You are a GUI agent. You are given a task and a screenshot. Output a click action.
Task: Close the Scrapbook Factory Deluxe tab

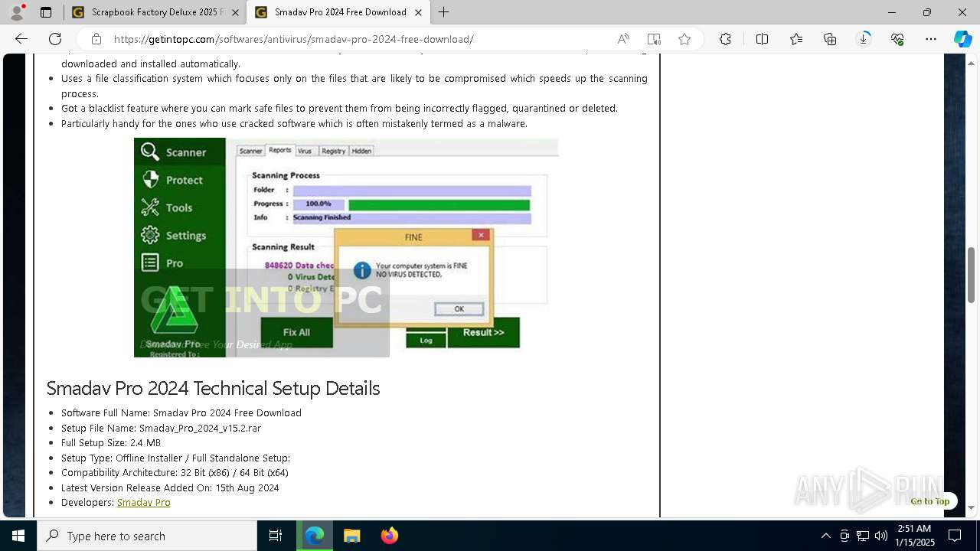[235, 12]
